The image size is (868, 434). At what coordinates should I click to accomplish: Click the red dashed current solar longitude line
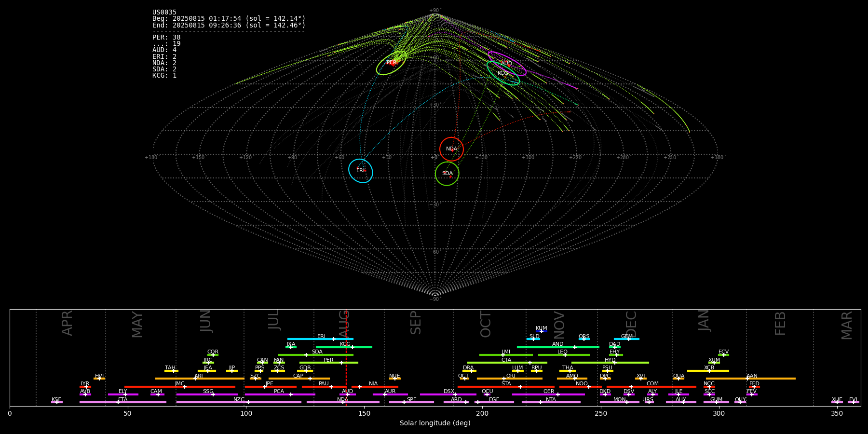(x=346, y=357)
